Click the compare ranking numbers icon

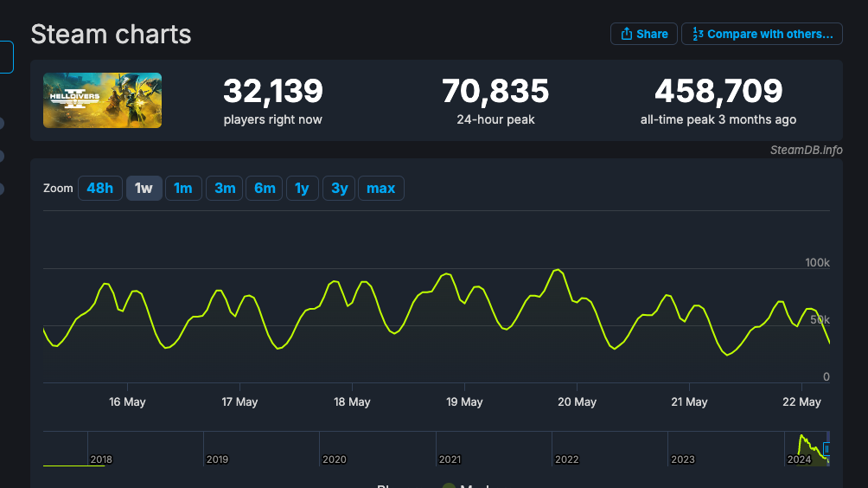point(698,34)
